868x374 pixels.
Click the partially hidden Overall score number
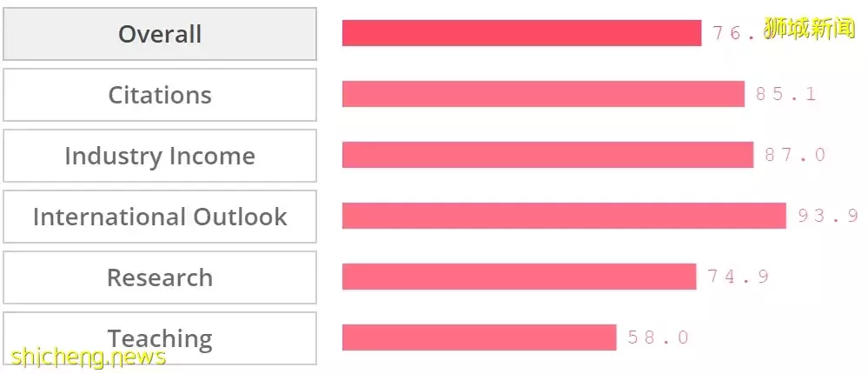[734, 33]
